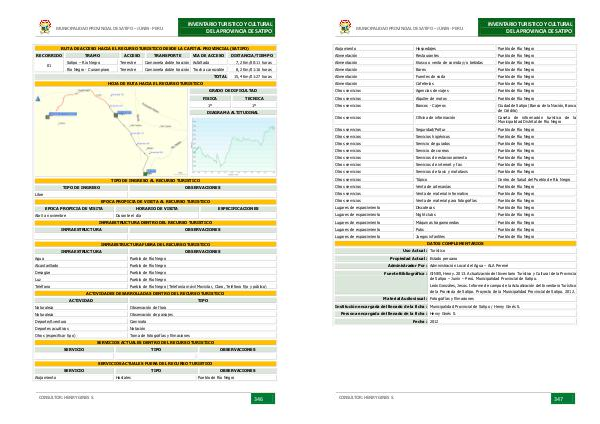Click the green page number 347 box
This screenshot has width=600, height=424.
563,399
